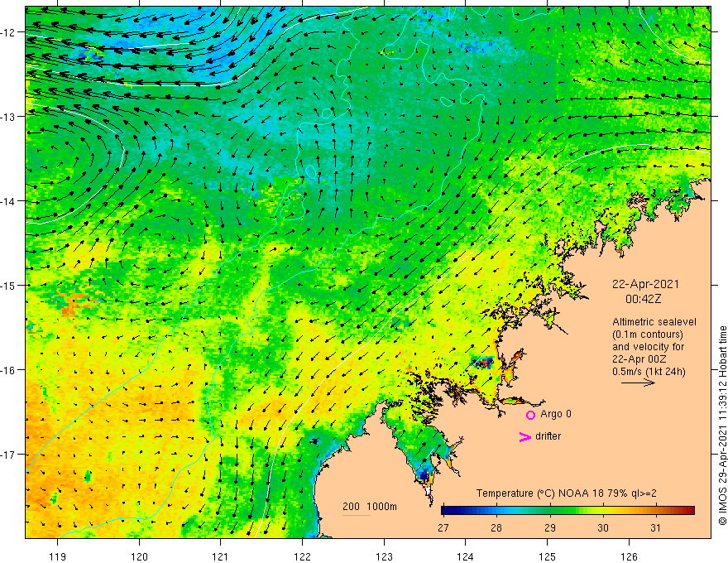Click the 0.5m/s velocity scale arrow
Screen dimensions: 728x563
pyautogui.click(x=638, y=383)
